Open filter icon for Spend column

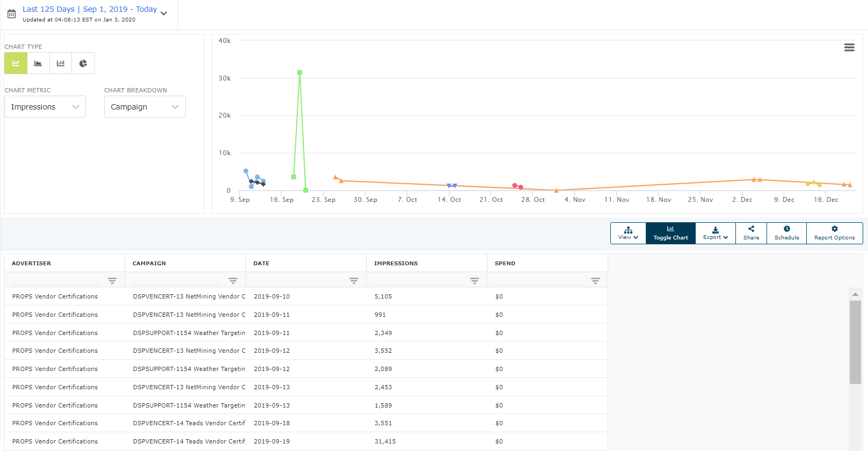[595, 280]
